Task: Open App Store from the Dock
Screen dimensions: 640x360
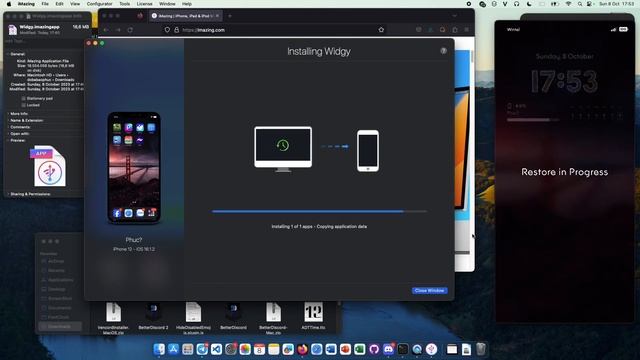Action: coord(173,349)
